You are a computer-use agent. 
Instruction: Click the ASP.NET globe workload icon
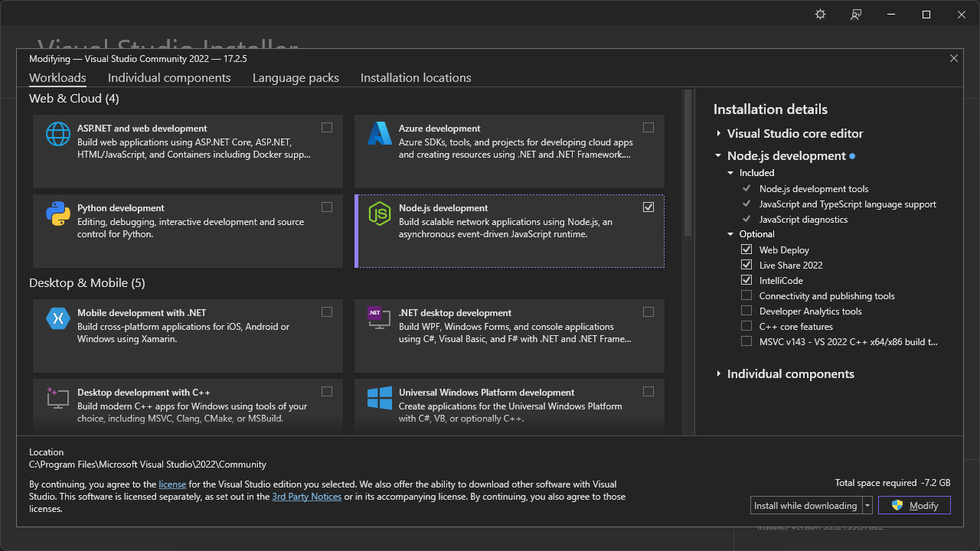[58, 134]
